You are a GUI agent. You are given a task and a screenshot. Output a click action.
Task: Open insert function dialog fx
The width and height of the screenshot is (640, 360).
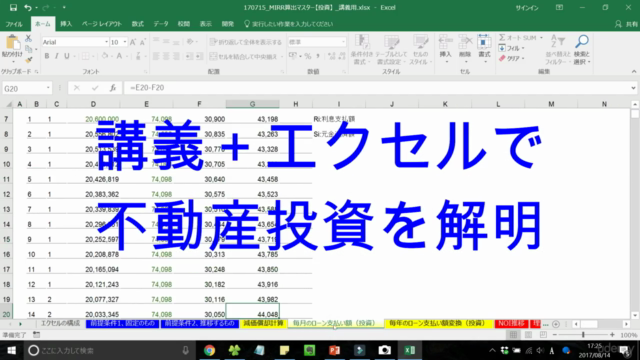coord(113,88)
